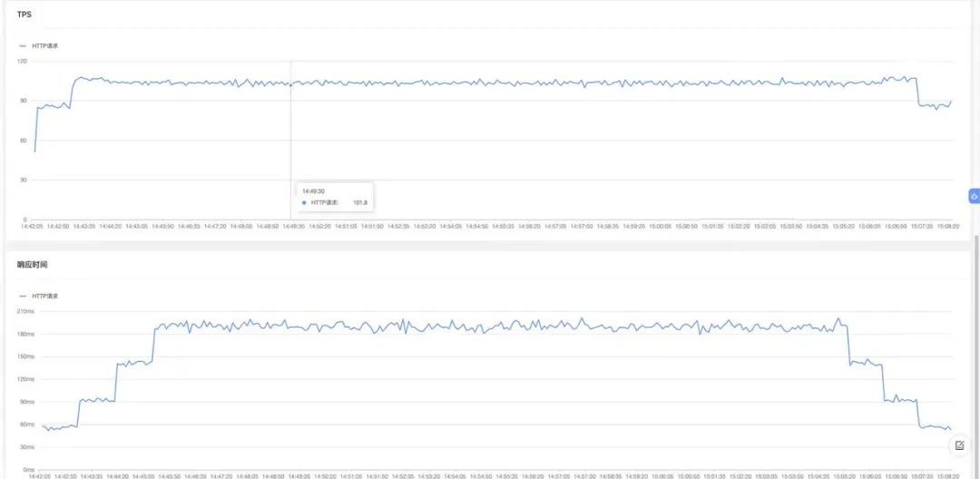Select the TPS panel title
980x479 pixels.
pyautogui.click(x=24, y=13)
